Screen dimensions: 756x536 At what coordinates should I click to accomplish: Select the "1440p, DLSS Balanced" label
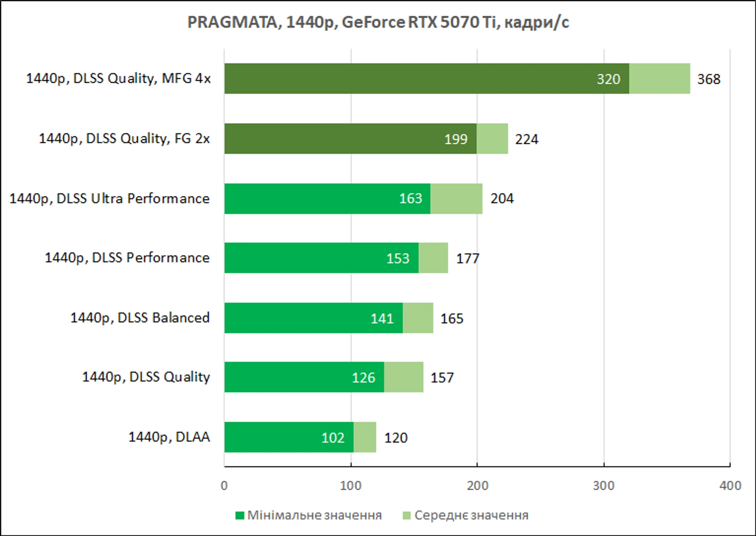[140, 318]
